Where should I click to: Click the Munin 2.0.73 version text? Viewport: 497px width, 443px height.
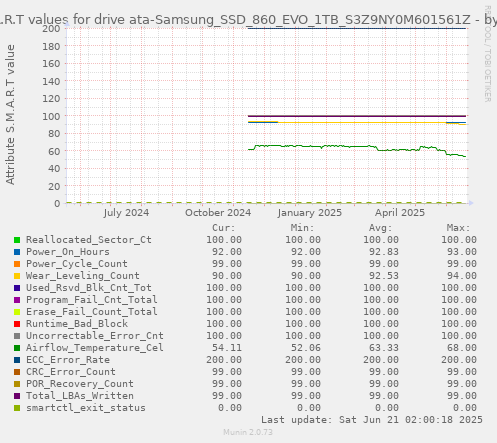pos(248,432)
